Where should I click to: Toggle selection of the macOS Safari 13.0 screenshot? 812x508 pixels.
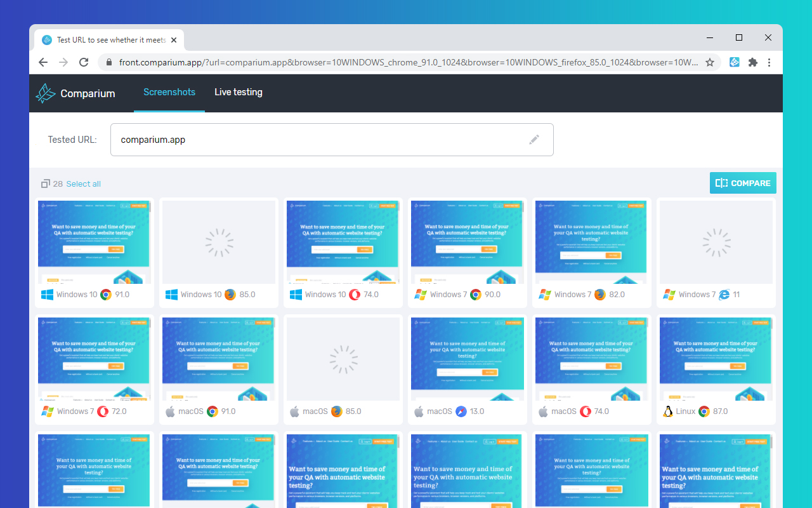point(468,359)
